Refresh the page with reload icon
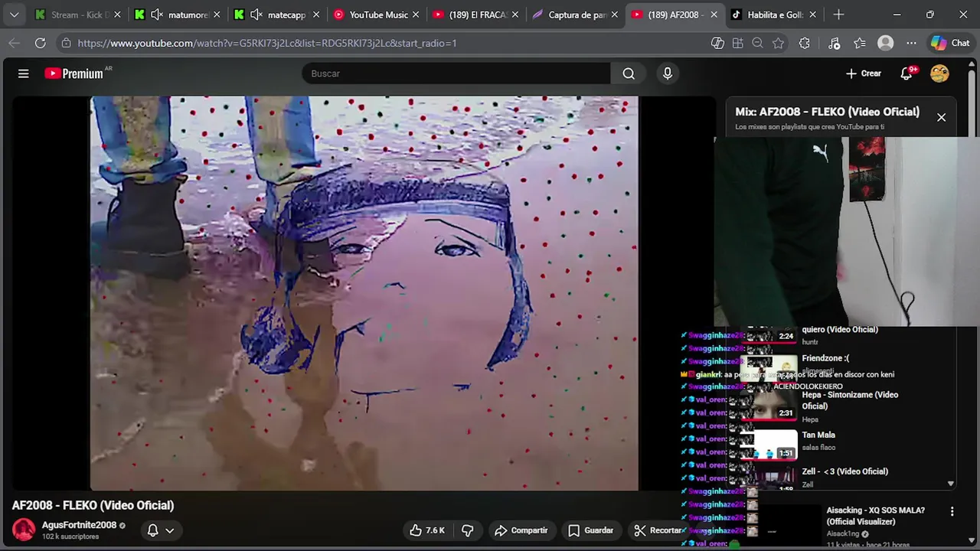Screen dimensions: 980x551 click(x=40, y=43)
